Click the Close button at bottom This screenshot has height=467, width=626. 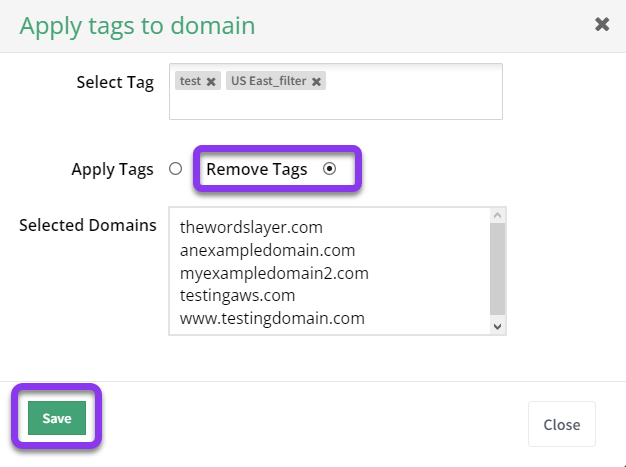[562, 424]
